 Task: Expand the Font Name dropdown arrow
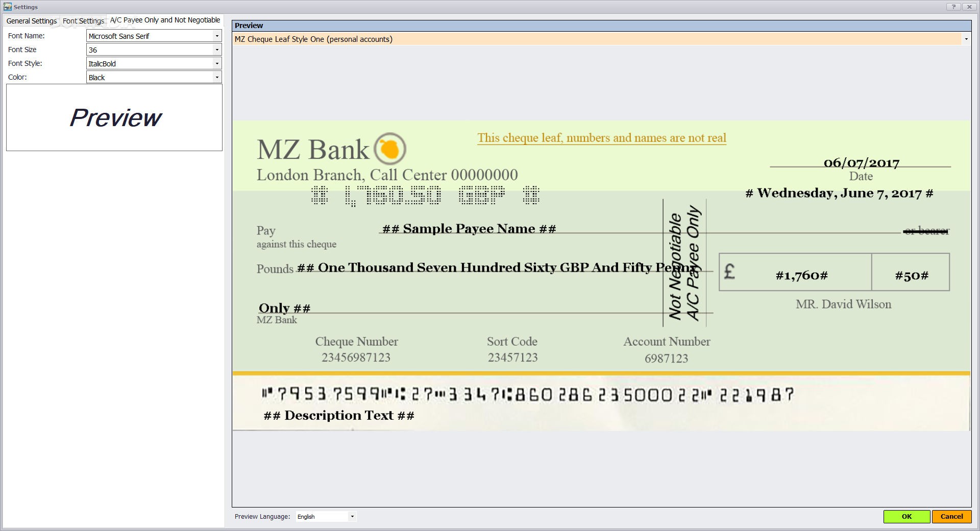point(217,36)
